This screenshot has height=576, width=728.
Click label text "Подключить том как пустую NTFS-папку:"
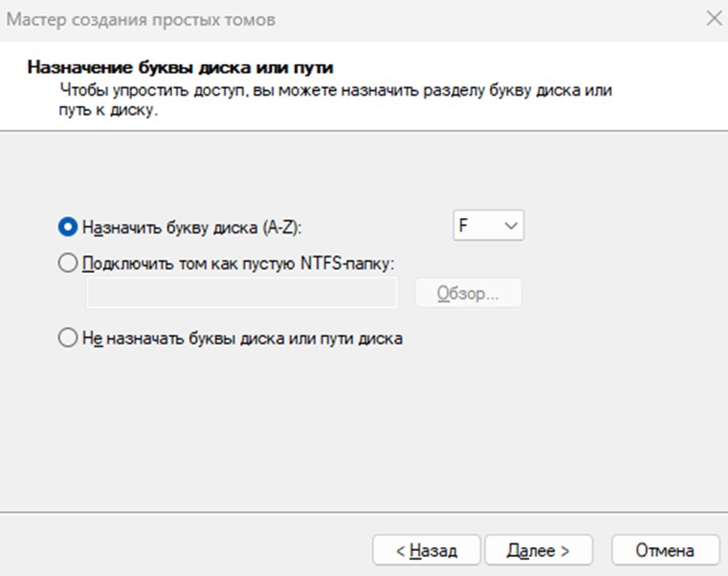pyautogui.click(x=238, y=263)
